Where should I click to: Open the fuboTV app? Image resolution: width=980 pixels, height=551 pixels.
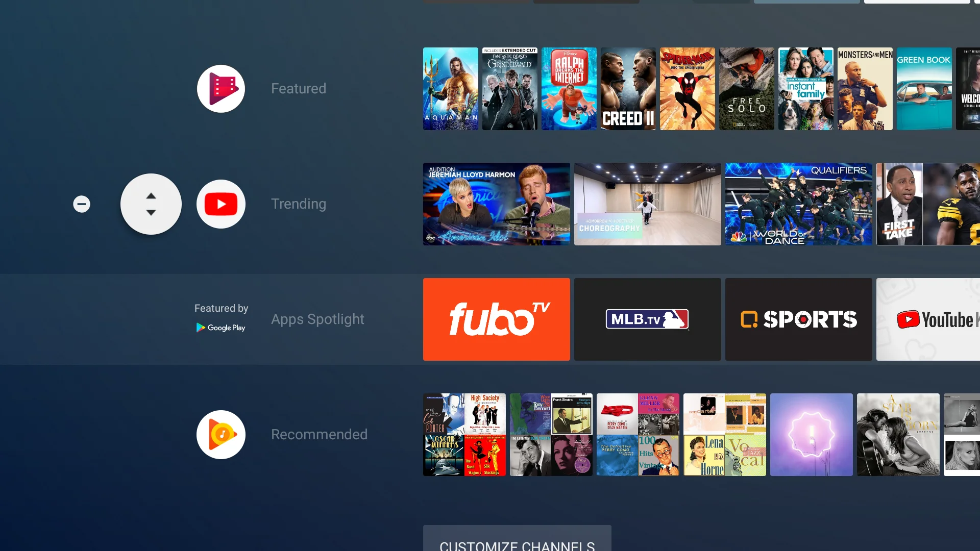[x=496, y=319]
